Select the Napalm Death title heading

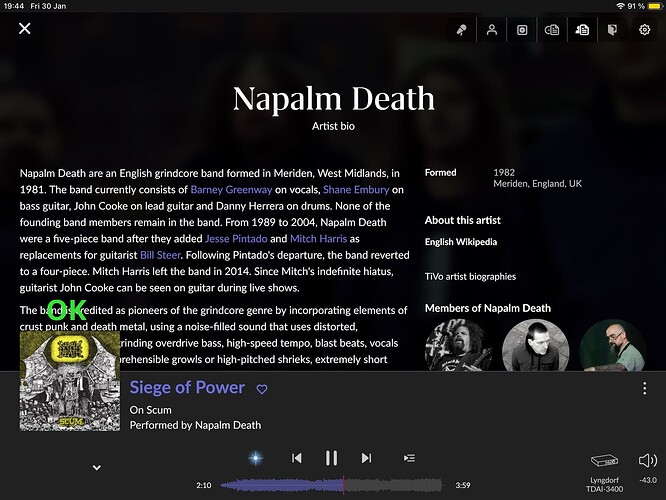click(x=333, y=99)
